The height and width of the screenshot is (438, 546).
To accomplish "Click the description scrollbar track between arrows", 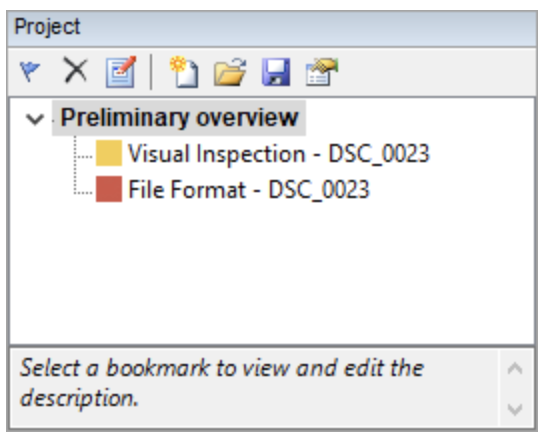I will click(515, 389).
